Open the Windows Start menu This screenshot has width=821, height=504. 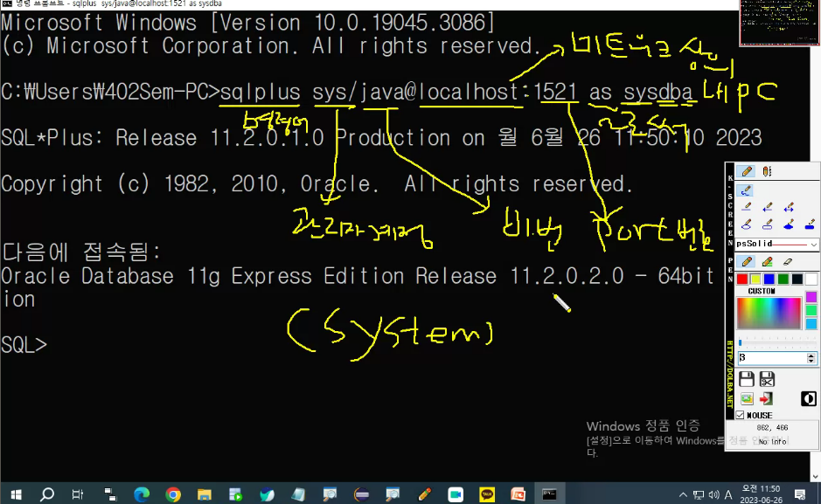pyautogui.click(x=16, y=494)
